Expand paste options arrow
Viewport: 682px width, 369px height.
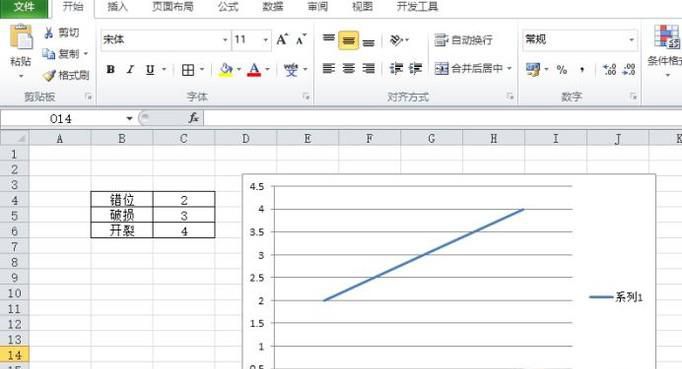[x=21, y=77]
